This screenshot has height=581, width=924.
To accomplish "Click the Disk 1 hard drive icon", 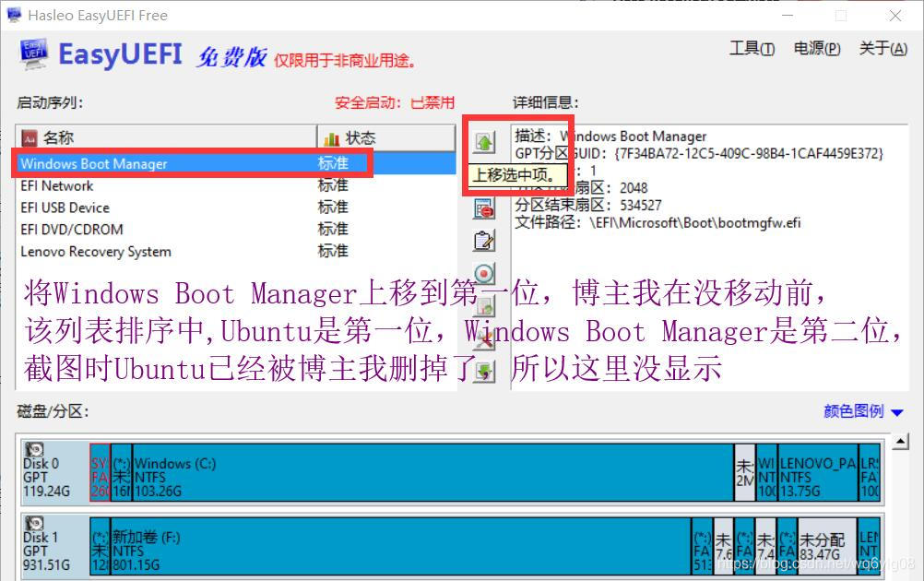I will [35, 523].
